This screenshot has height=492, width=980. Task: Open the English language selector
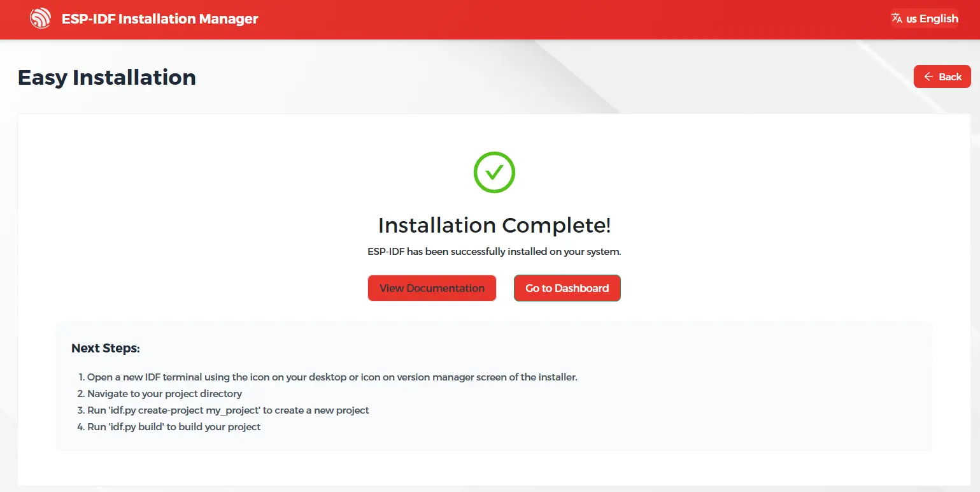click(x=925, y=18)
